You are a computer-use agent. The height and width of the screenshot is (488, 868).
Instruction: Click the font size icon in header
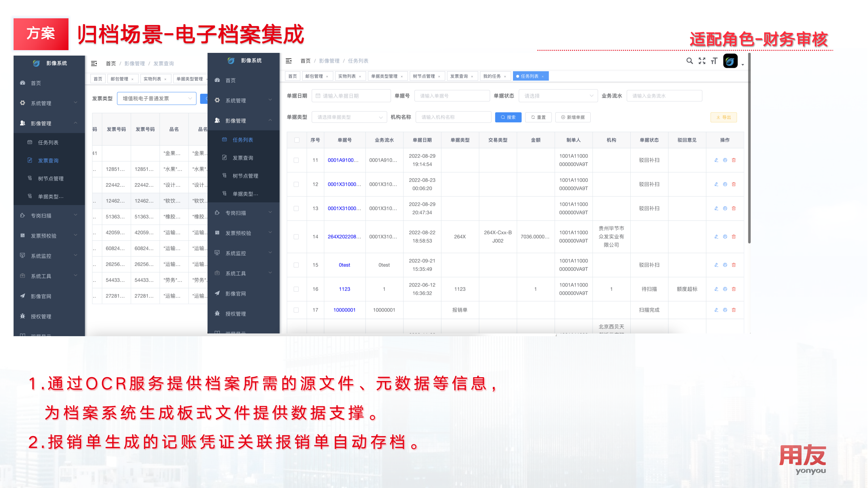(x=714, y=61)
